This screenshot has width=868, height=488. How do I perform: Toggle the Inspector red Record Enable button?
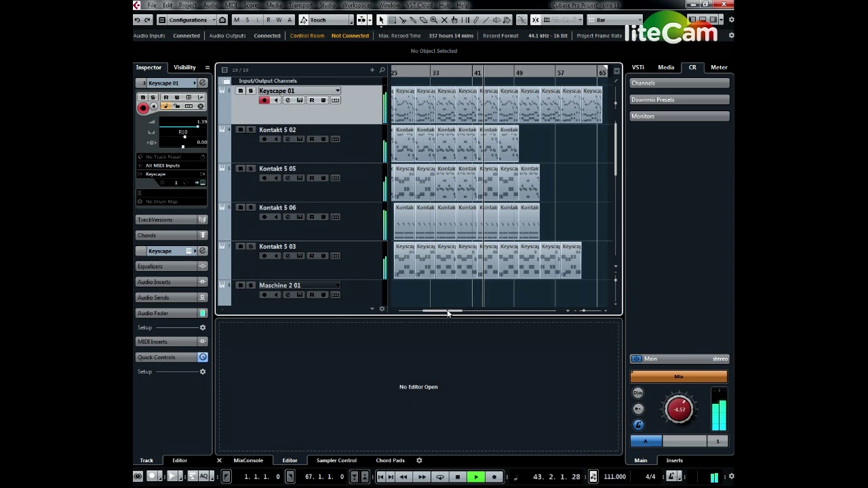tap(143, 108)
